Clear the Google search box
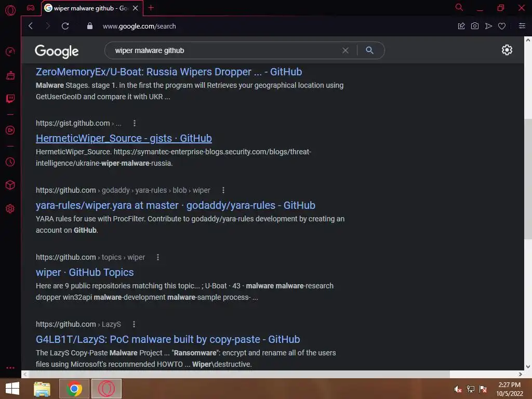Viewport: 532px width, 399px height. (x=345, y=50)
